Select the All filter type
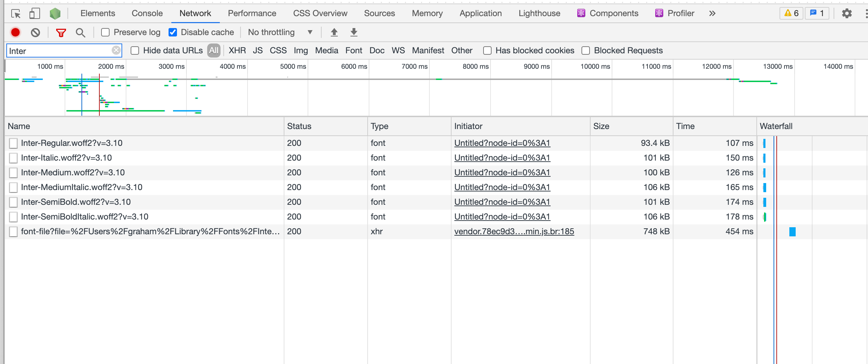The height and width of the screenshot is (364, 868). coord(214,50)
